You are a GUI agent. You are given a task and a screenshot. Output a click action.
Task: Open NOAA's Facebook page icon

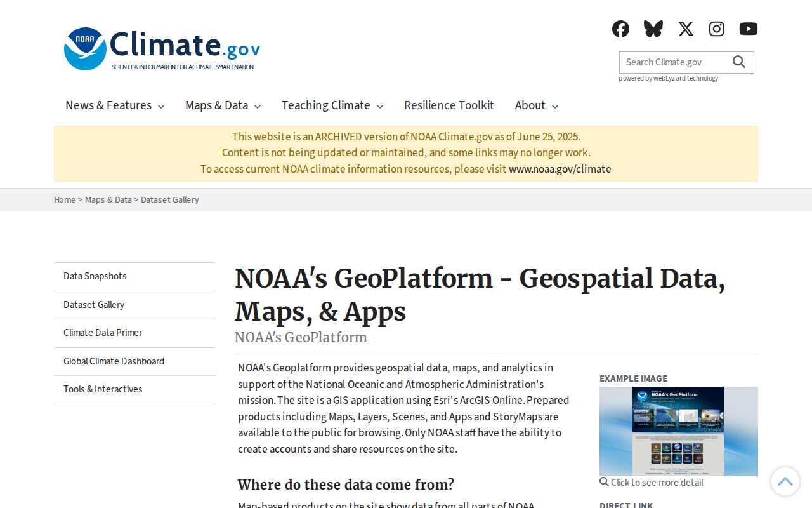[620, 29]
